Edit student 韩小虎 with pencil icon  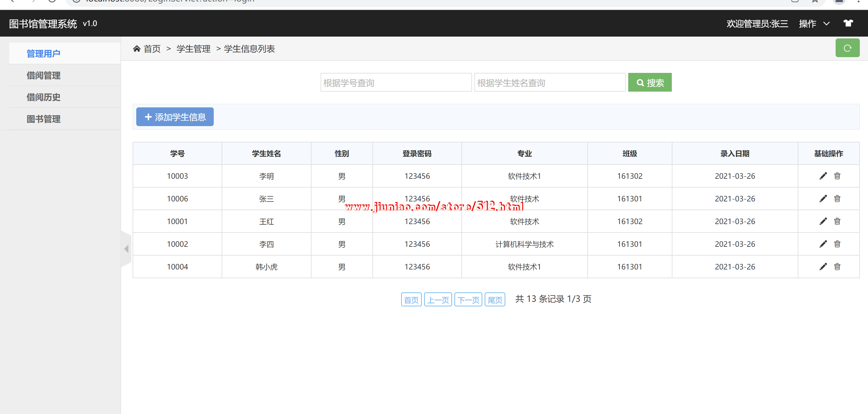(x=823, y=267)
